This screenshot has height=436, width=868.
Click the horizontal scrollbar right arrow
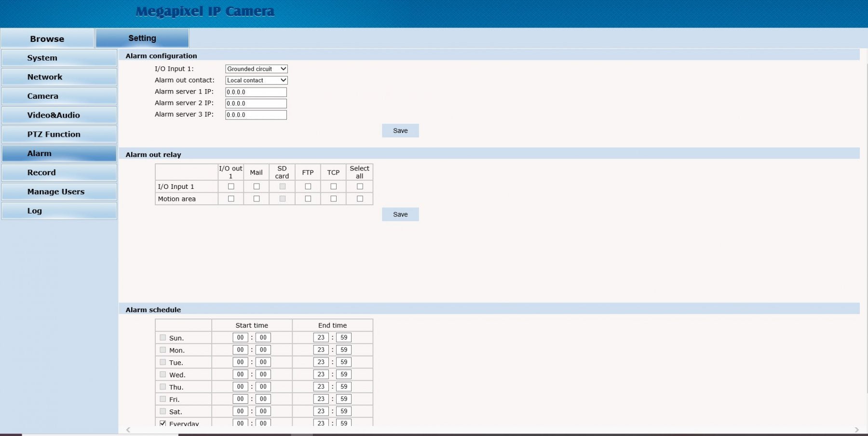[x=856, y=430]
